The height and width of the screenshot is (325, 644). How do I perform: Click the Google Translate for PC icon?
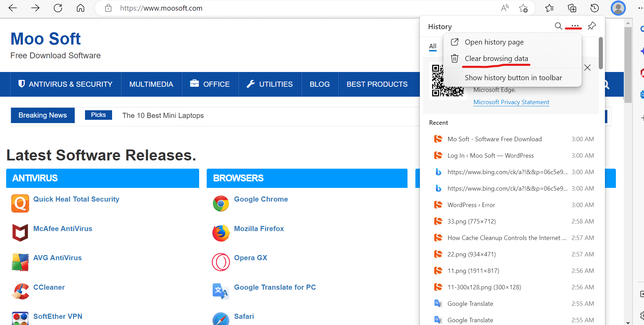point(220,291)
